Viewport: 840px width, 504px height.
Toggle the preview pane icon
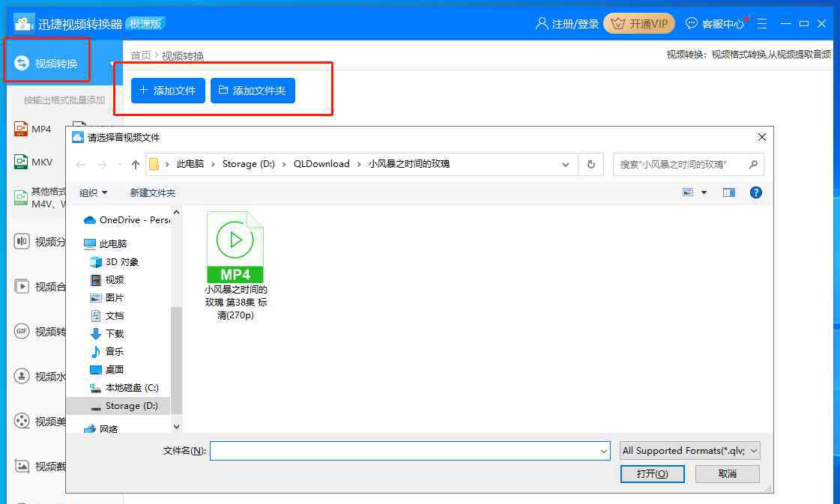[x=728, y=192]
